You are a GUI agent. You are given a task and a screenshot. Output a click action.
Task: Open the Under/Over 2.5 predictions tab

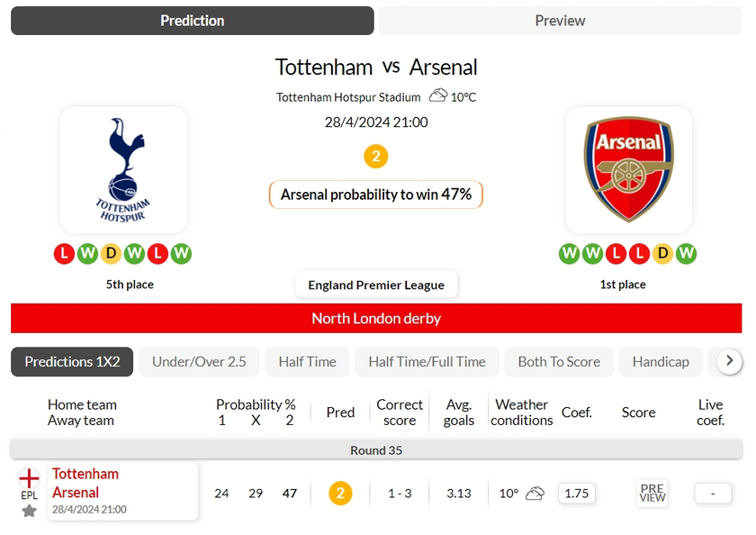click(x=199, y=362)
